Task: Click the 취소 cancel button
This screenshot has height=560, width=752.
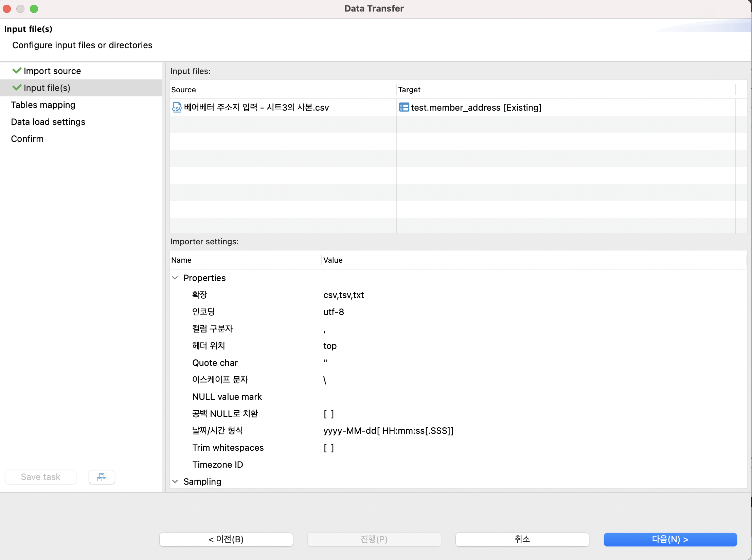Action: [x=522, y=539]
